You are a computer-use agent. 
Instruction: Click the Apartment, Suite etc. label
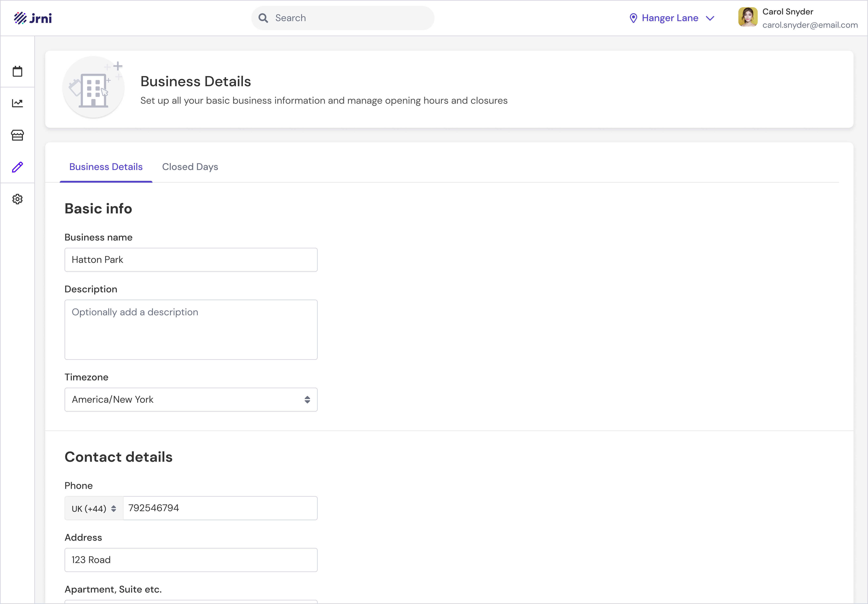pyautogui.click(x=113, y=589)
